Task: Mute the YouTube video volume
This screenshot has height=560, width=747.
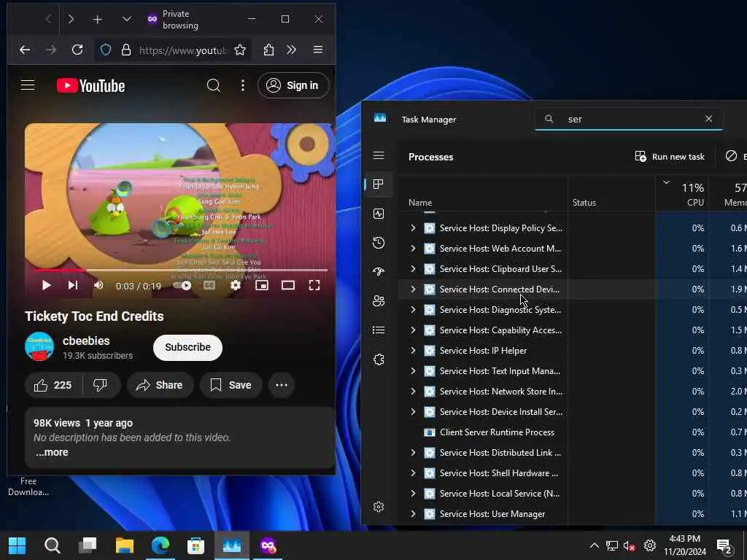Action: (x=98, y=285)
